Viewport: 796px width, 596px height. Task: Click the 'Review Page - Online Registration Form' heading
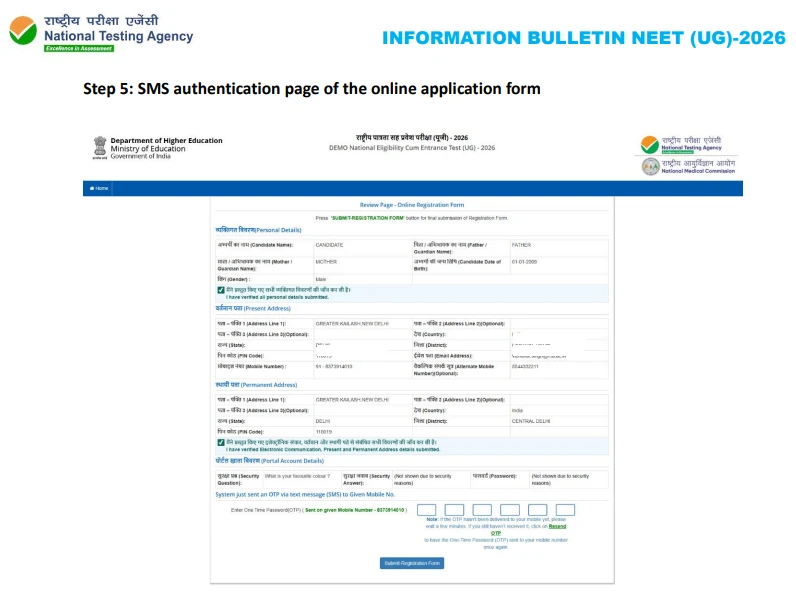(x=412, y=205)
